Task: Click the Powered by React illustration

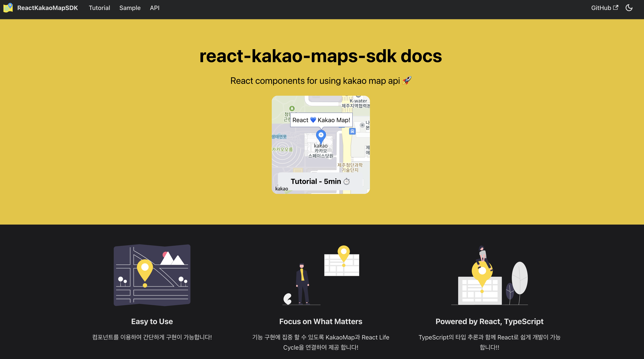Action: (489, 275)
